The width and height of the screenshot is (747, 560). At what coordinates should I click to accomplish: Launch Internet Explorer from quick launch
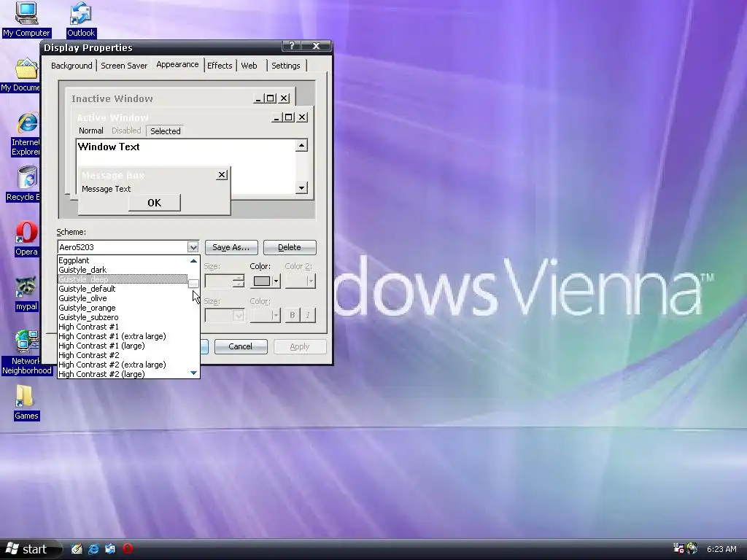[93, 549]
